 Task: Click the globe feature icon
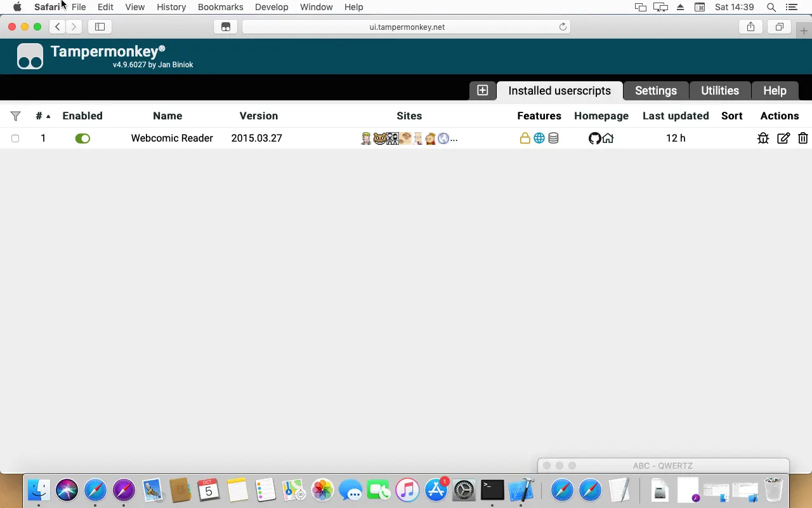[x=539, y=138]
